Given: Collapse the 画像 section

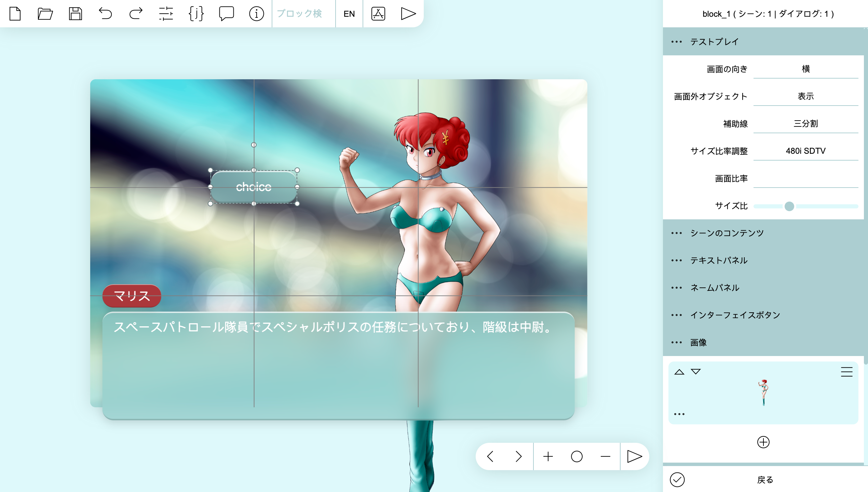Looking at the screenshot, I should point(763,342).
